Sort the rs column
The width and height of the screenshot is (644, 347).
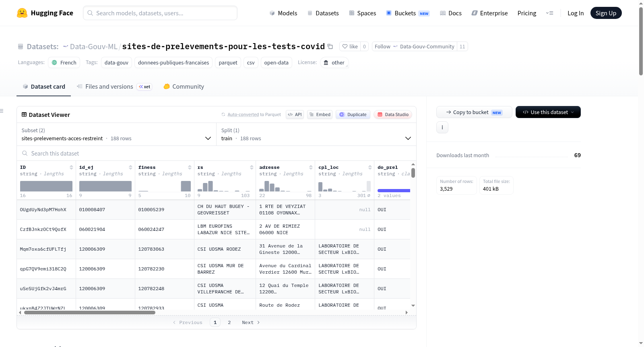[x=252, y=167]
